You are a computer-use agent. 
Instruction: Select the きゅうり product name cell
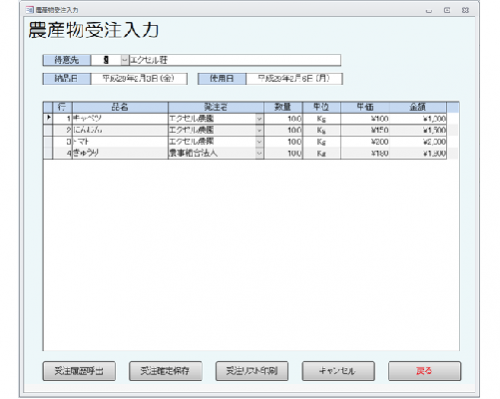[x=120, y=153]
